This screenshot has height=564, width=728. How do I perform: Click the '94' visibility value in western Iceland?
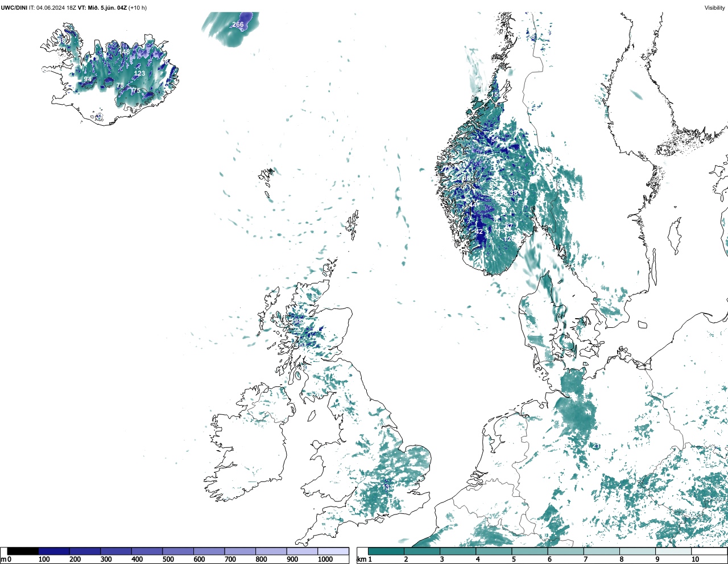point(88,79)
